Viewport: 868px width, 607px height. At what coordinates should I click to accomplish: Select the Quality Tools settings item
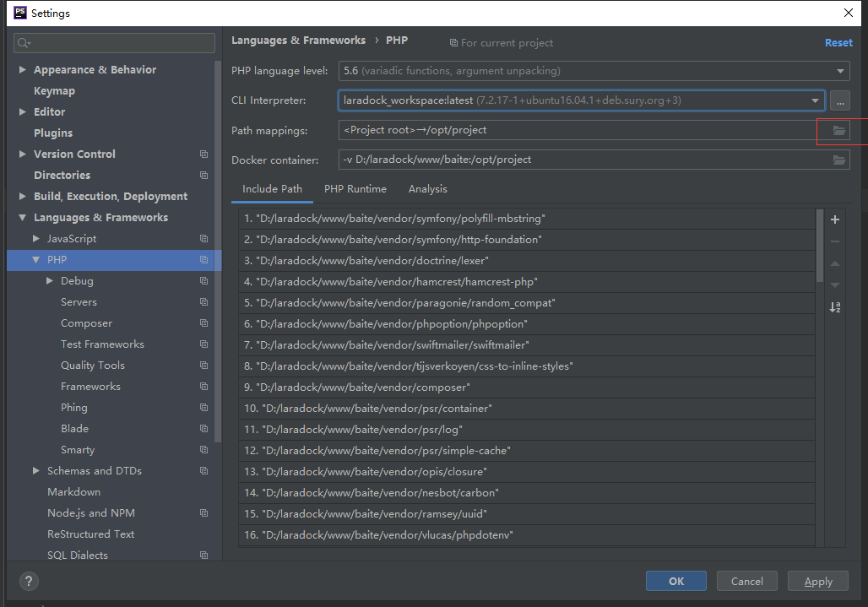coord(93,366)
